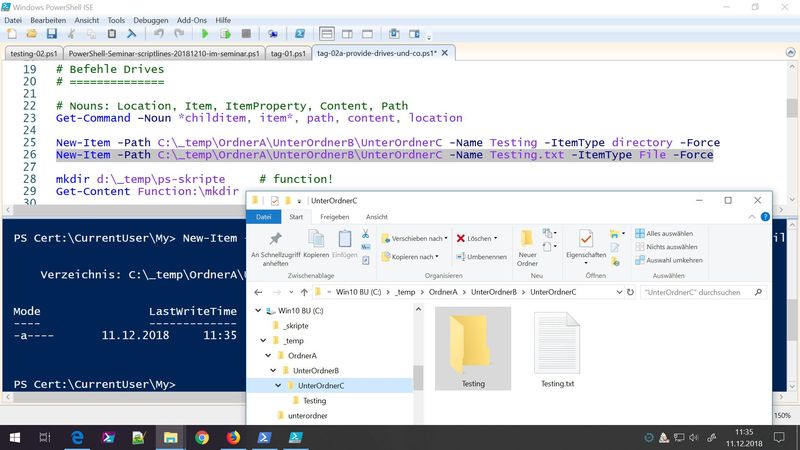Click Alles auswählen in the ribbon

coord(667,233)
